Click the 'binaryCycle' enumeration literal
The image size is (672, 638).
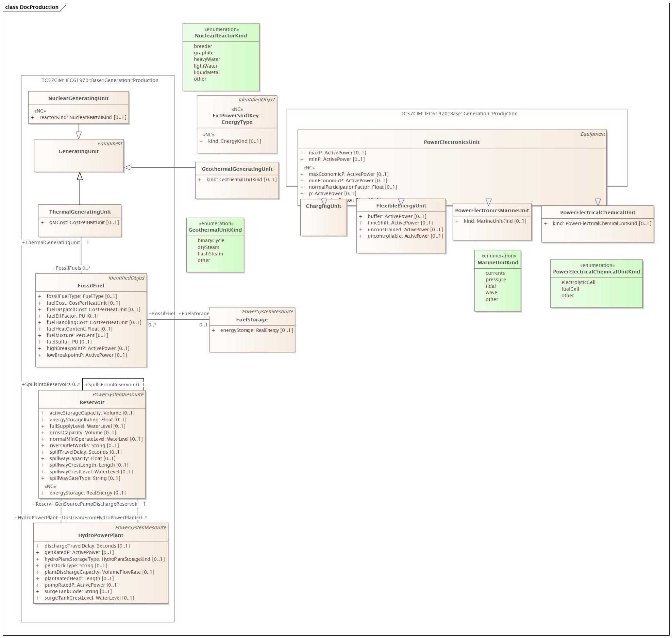211,240
